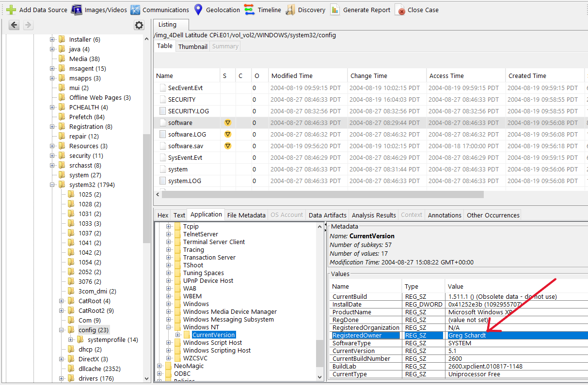Screen dimensions: 588x385
Task: Collapse the system32 folder node
Action: [x=52, y=185]
